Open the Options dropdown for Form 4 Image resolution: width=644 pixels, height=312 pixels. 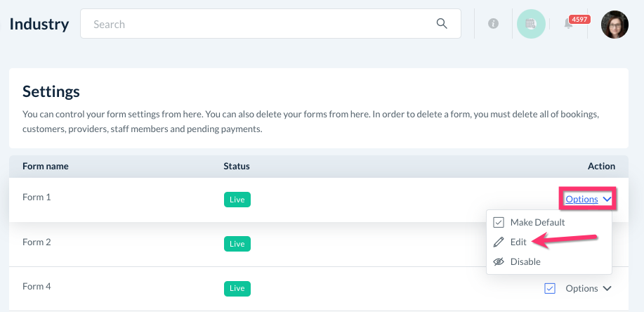(581, 288)
